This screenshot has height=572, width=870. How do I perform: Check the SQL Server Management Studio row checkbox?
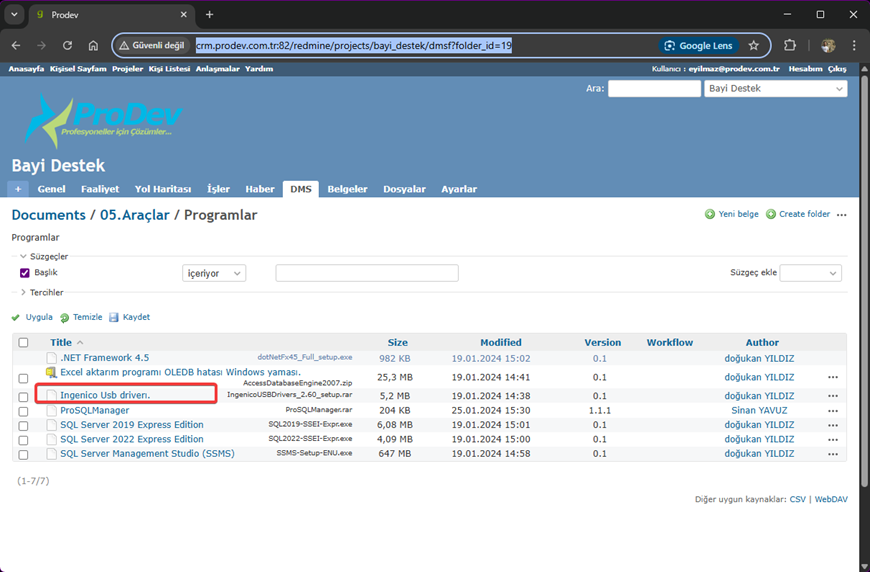(23, 455)
